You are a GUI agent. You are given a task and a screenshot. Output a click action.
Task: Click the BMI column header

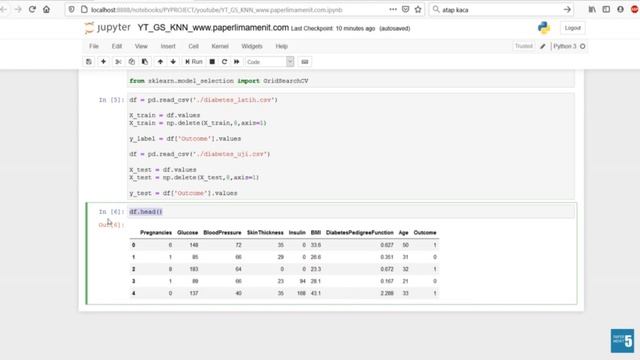coord(316,233)
